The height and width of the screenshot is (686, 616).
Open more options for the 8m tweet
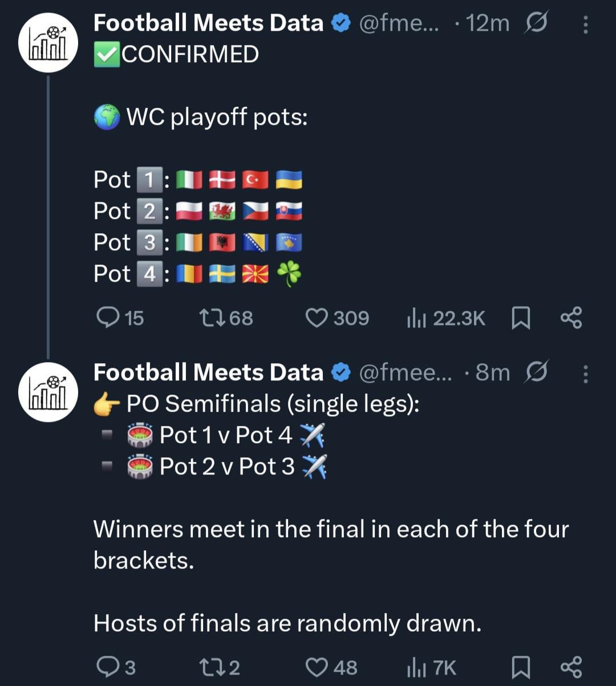coord(585,374)
